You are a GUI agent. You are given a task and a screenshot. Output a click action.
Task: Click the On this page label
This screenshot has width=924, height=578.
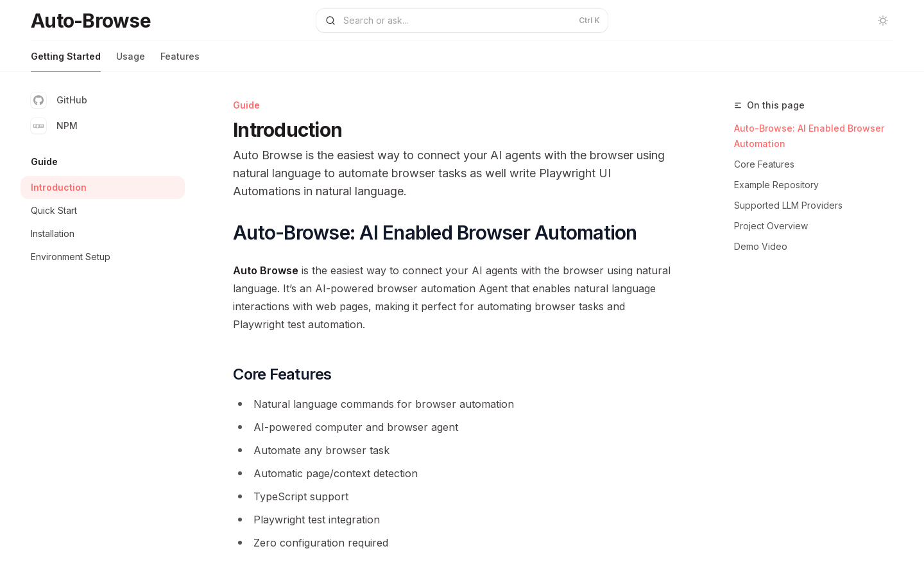(776, 105)
